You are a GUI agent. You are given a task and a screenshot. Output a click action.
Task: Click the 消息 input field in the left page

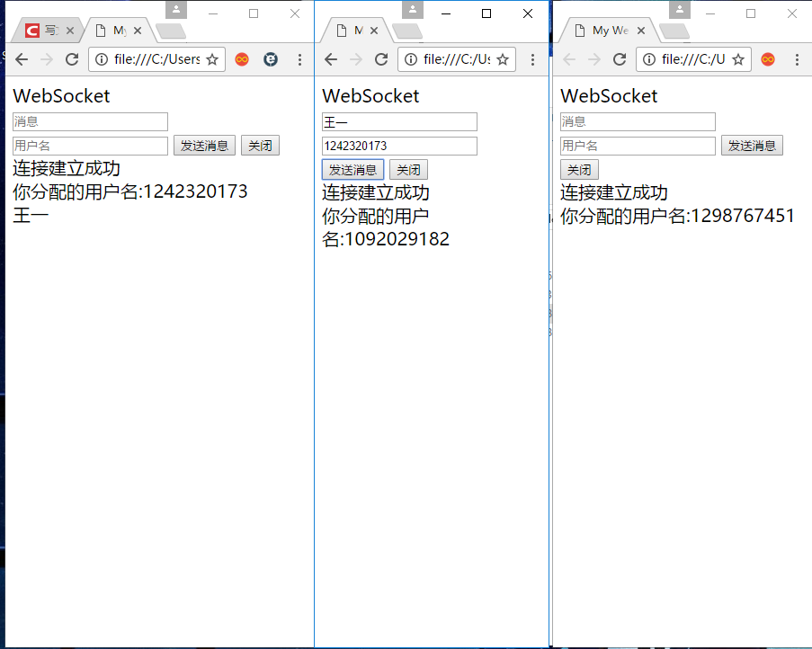tap(89, 121)
